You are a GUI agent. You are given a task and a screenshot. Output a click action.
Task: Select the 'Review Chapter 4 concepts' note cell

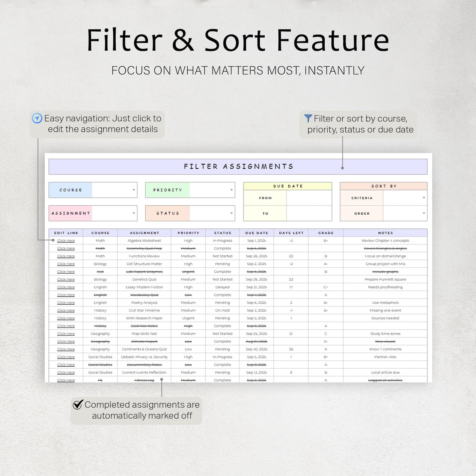pos(385,241)
